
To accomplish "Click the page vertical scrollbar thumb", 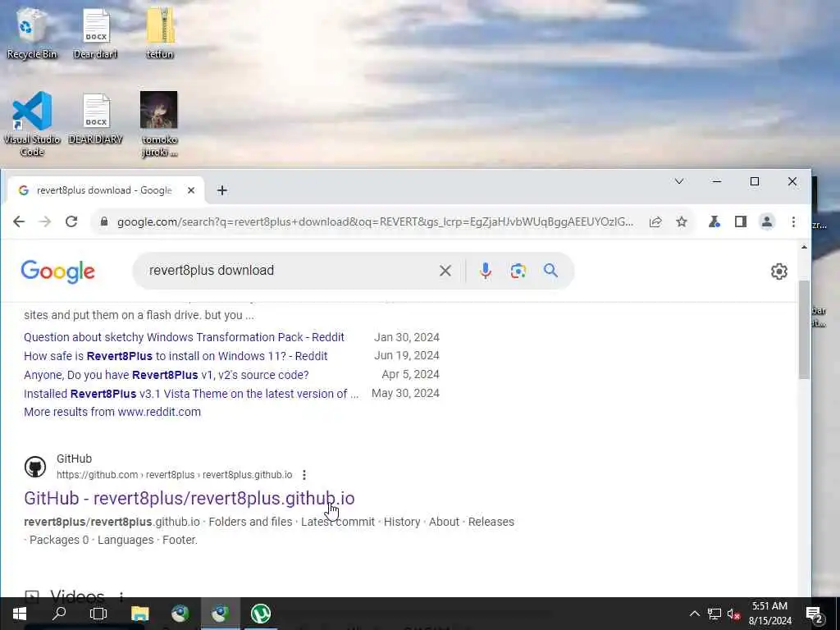I will 804,330.
